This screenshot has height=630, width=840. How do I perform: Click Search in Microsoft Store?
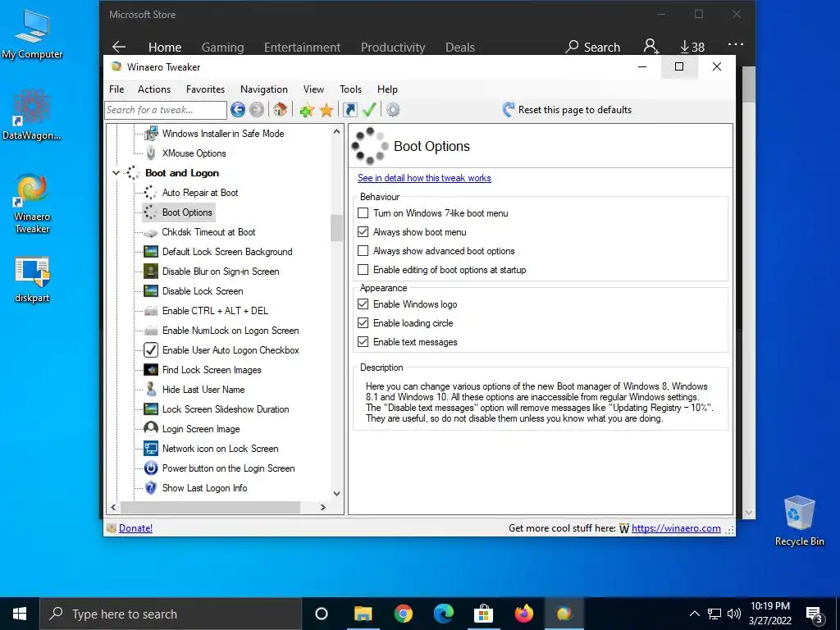(592, 47)
